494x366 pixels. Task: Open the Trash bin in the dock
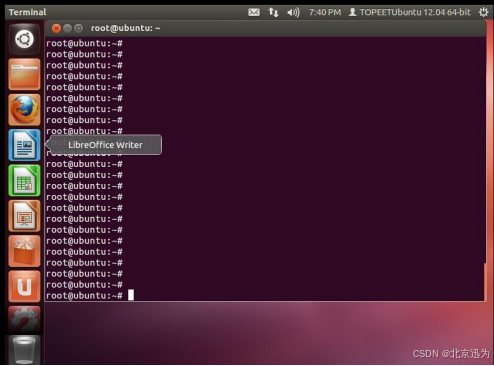click(x=24, y=350)
